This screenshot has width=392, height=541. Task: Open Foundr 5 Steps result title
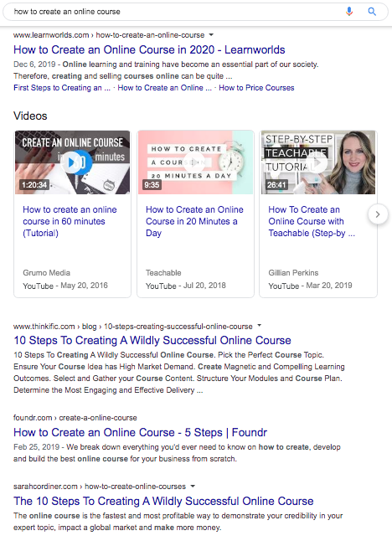click(x=140, y=432)
